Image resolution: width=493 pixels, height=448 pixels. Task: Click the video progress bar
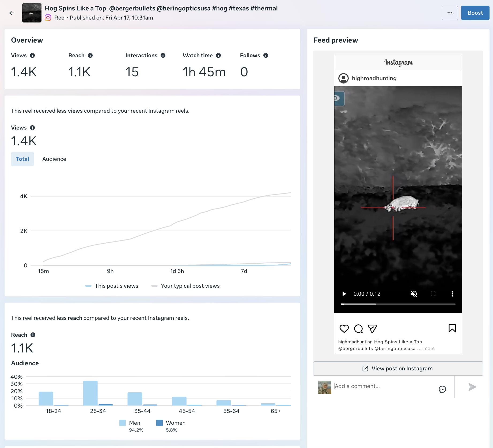(398, 304)
